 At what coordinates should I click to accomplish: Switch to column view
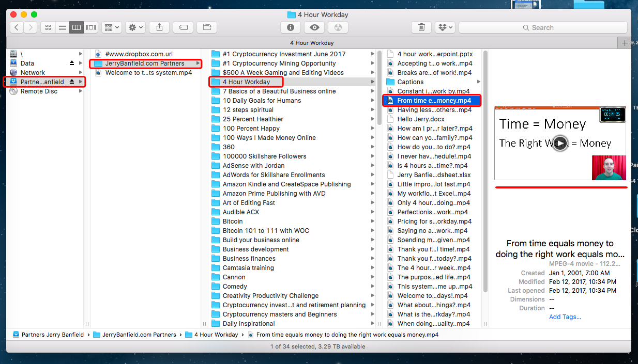(77, 27)
